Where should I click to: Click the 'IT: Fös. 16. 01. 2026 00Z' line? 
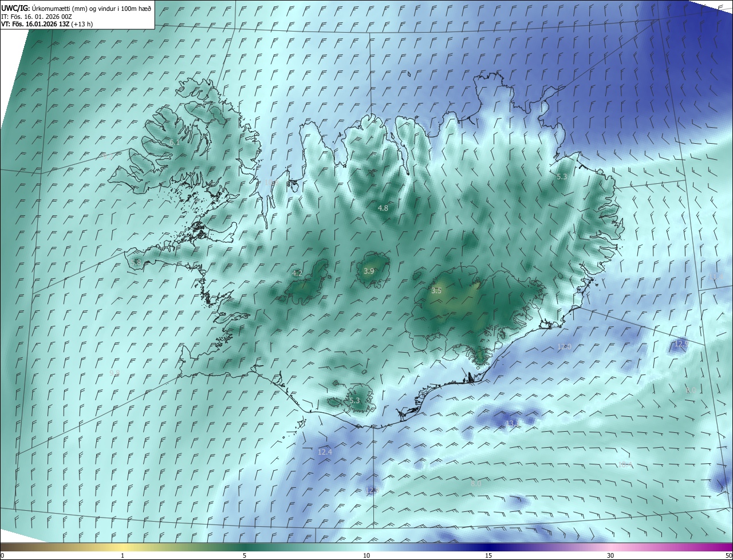coord(36,17)
